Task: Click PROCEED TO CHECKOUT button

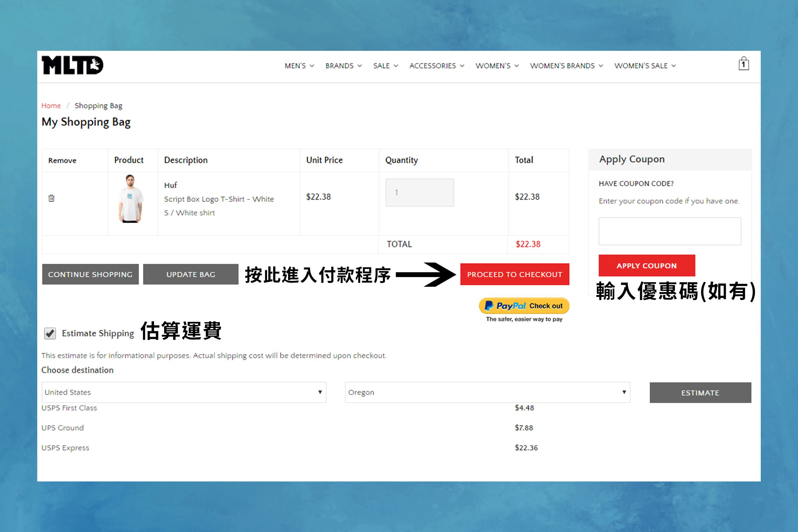Action: (x=514, y=274)
